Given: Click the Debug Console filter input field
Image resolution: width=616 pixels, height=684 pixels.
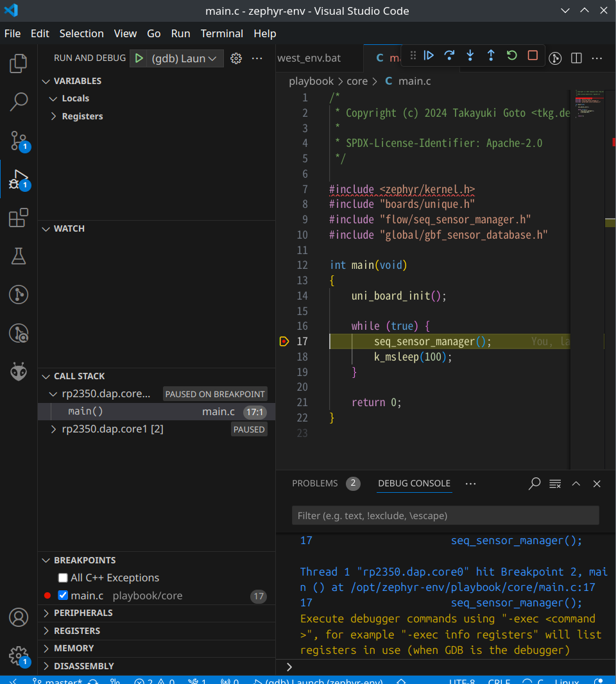Looking at the screenshot, I should coord(445,515).
